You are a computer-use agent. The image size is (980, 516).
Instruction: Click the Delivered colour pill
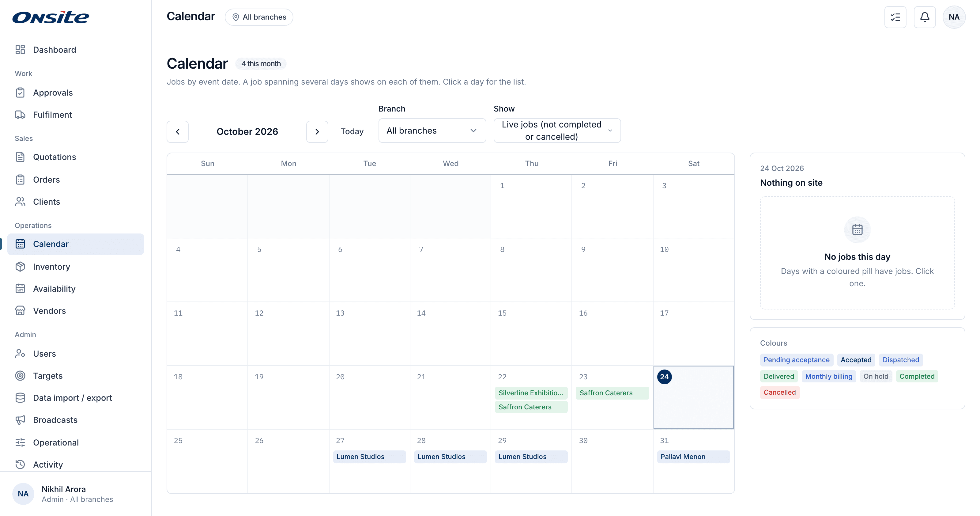pyautogui.click(x=779, y=376)
